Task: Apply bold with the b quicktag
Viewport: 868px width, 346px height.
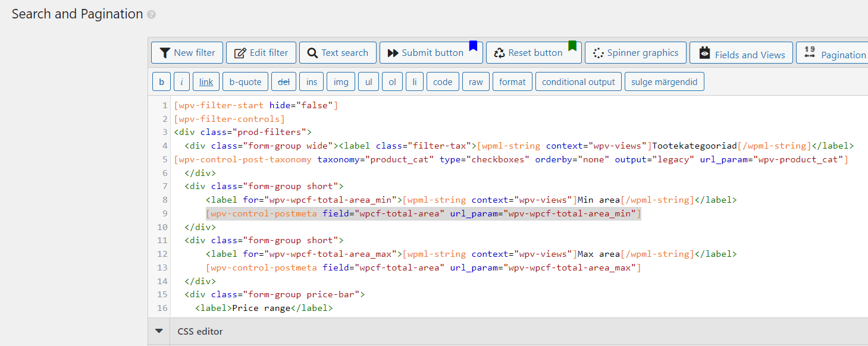Action: click(x=161, y=82)
